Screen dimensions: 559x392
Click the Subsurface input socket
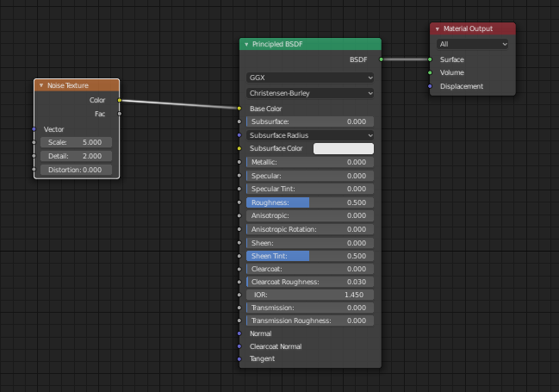pyautogui.click(x=239, y=121)
